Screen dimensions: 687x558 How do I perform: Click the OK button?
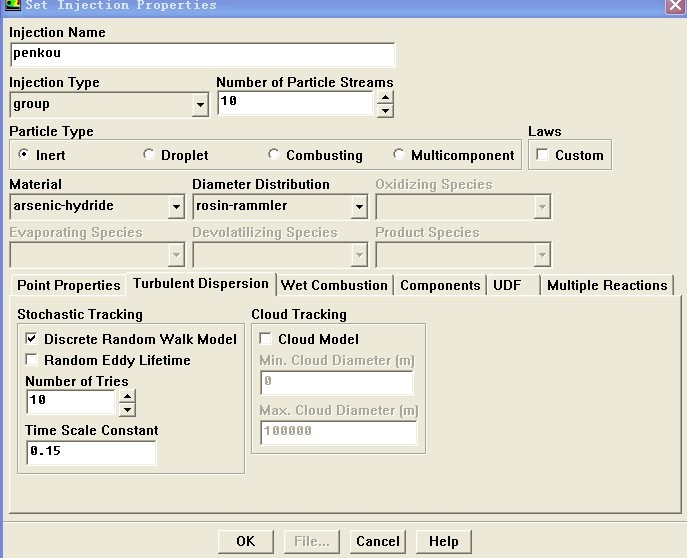[x=245, y=541]
